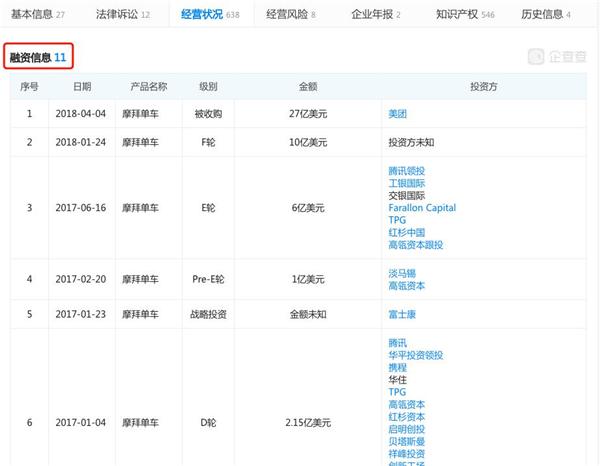Click the 投资方未知 text
The height and width of the screenshot is (466, 600).
(x=411, y=142)
